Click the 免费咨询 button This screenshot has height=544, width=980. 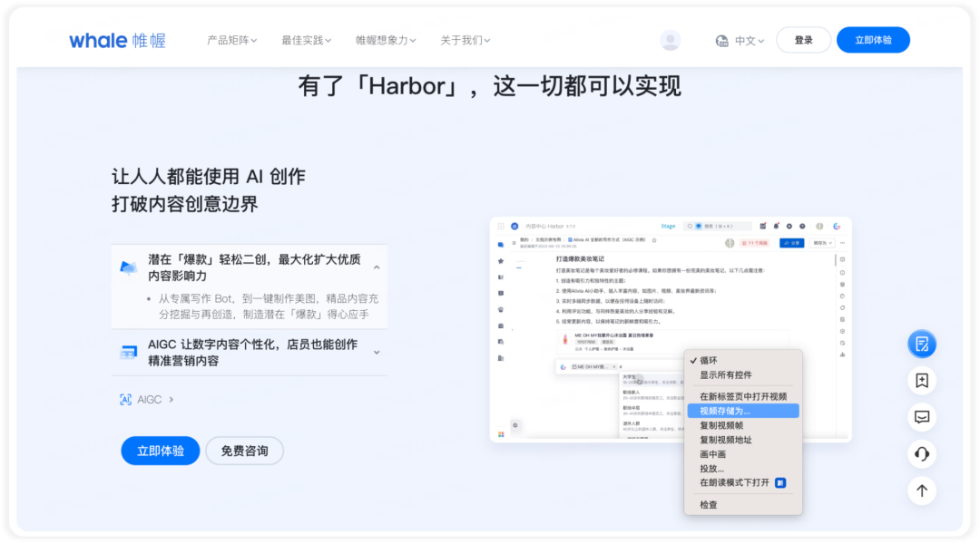tap(244, 451)
